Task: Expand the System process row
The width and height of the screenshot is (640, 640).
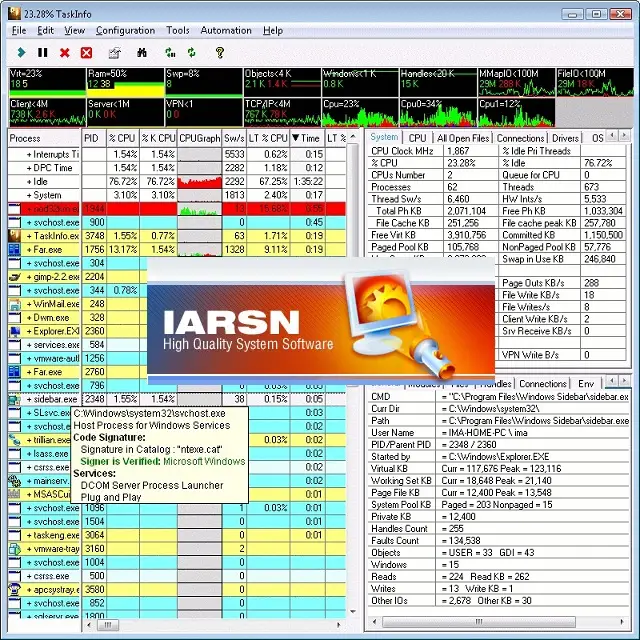Action: 29,196
